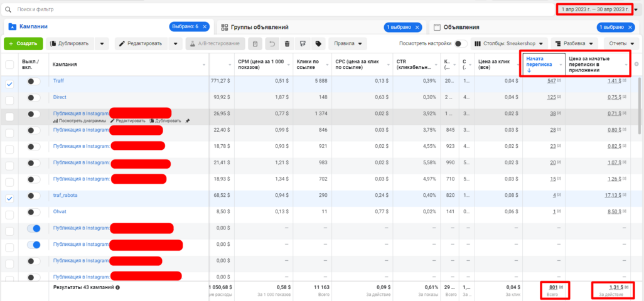Open the traf_rabota campaign link
Image resolution: width=644 pixels, height=301 pixels.
65,196
